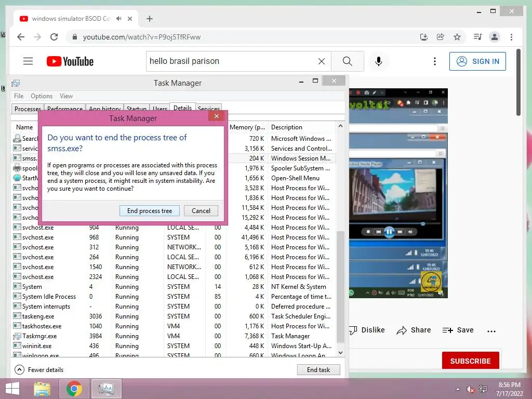
Task: Bookmark this page with the star
Action: coord(457,37)
